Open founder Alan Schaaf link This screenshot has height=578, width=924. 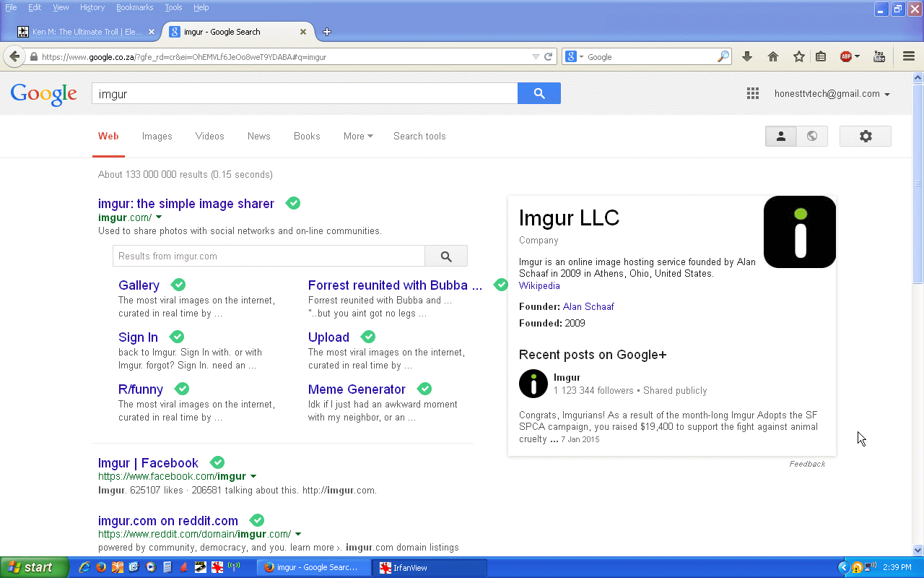[x=588, y=306]
